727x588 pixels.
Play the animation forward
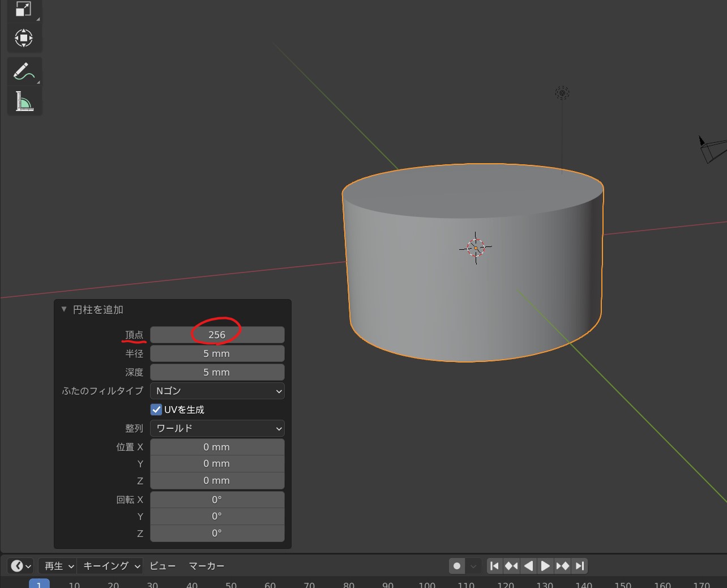coord(545,566)
